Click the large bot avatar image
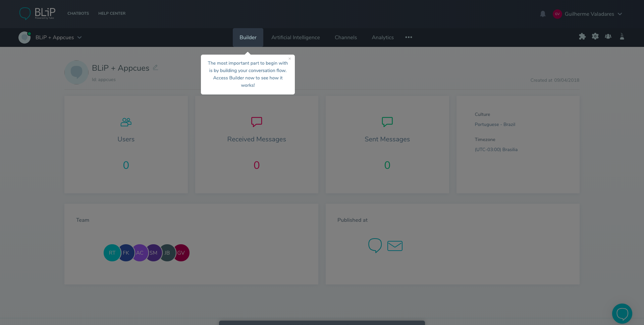 pos(76,72)
